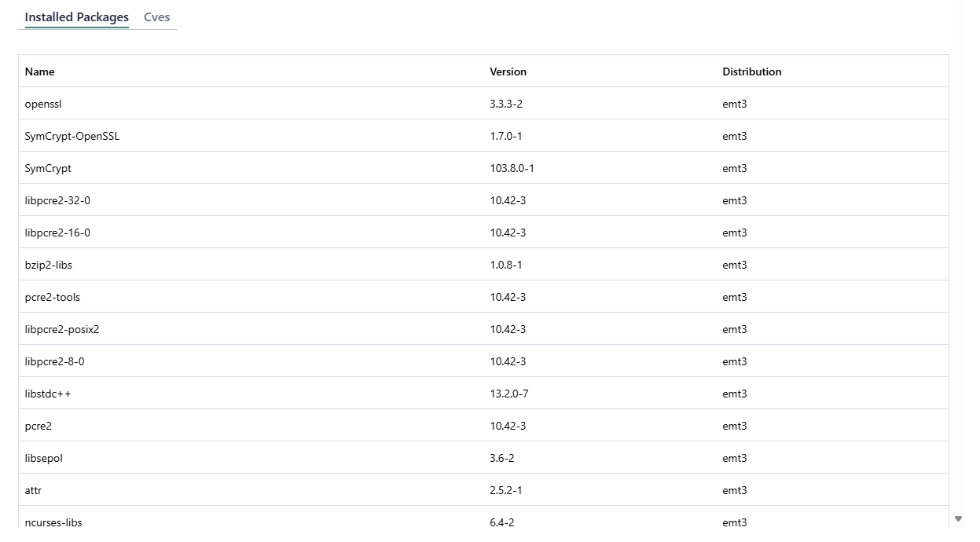Click the Name column header

tap(40, 71)
